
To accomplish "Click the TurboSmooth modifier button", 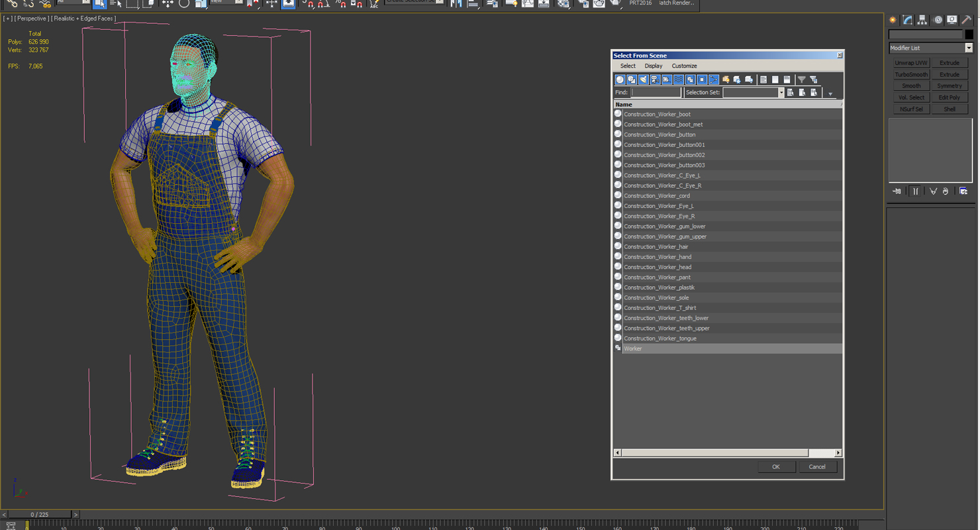I will click(x=911, y=74).
